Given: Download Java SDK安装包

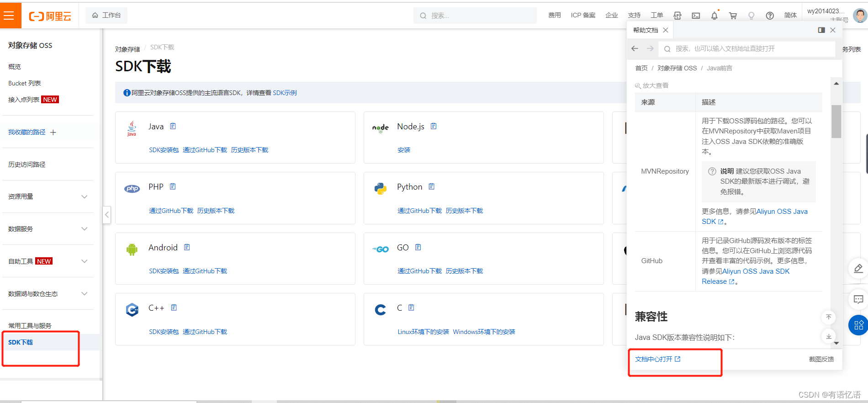Looking at the screenshot, I should [164, 150].
